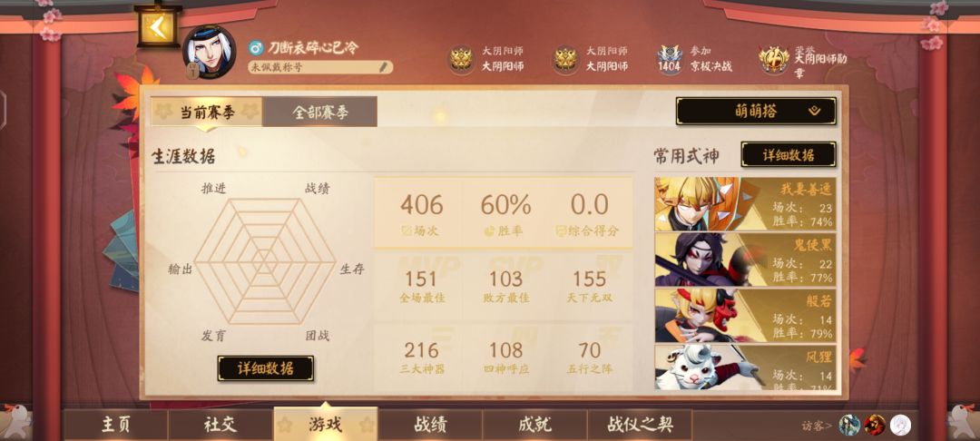
Task: Select the 鬼使黑 shikigami card
Action: [x=745, y=260]
